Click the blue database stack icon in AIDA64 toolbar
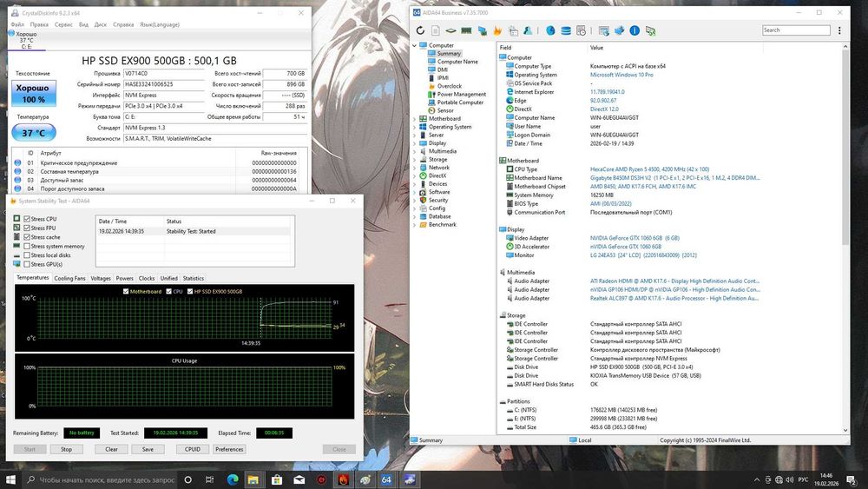868x489 pixels. point(566,30)
